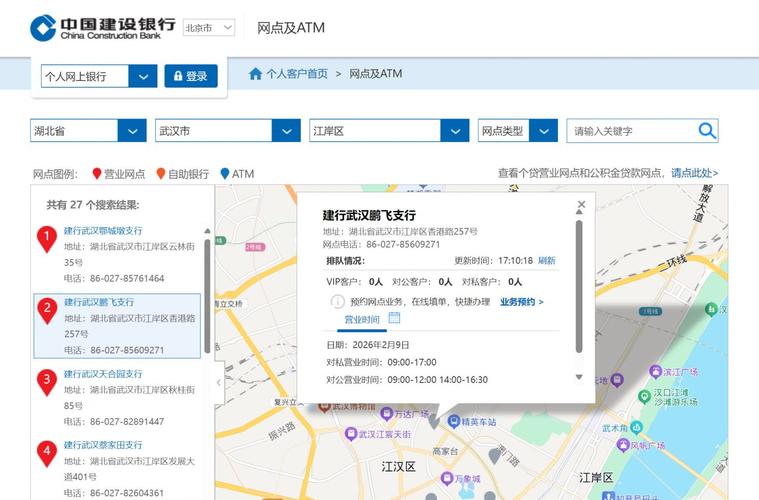Viewport: 759px width, 500px height.
Task: Click the magnifier search icon
Action: point(707,131)
